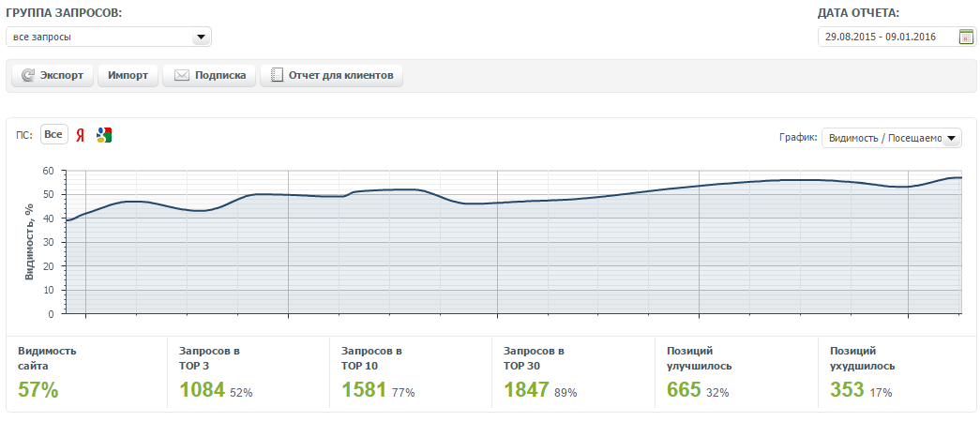Click 'Запросов в TOP 10' label
This screenshot has width=980, height=422.
[372, 358]
